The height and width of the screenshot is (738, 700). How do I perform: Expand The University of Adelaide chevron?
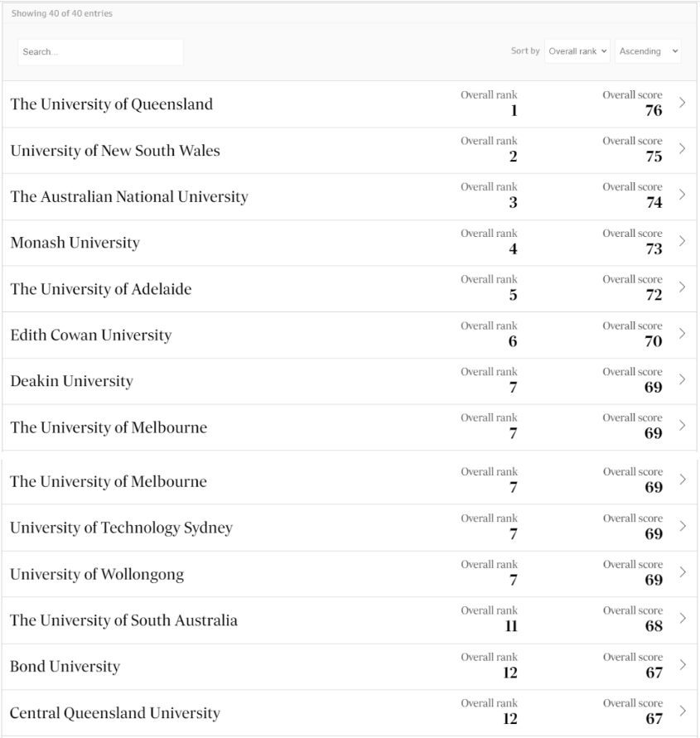pos(682,287)
